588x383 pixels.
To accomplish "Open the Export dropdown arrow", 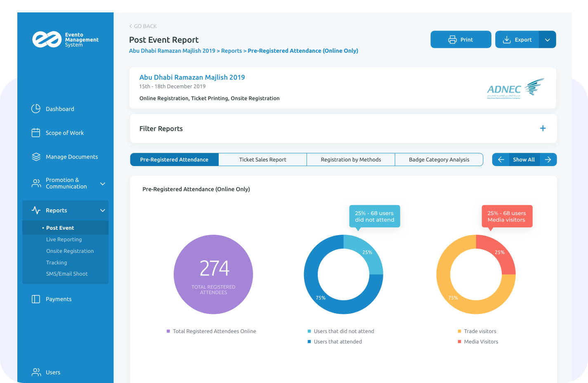I will pyautogui.click(x=547, y=40).
